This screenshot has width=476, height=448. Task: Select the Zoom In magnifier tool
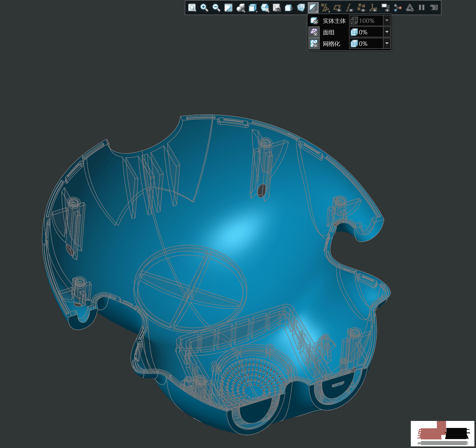click(x=203, y=8)
